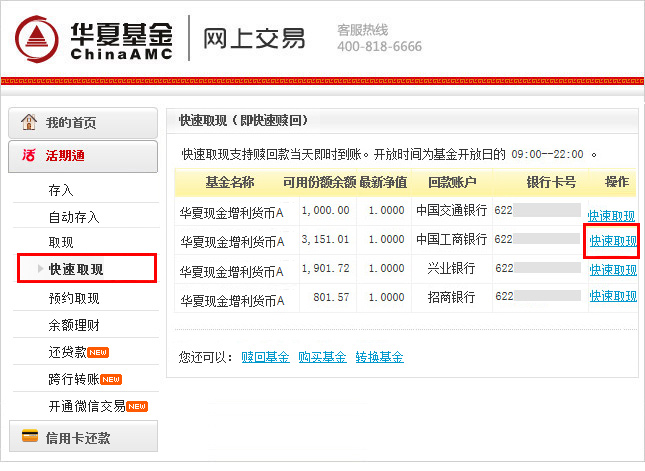
Task: Click the NEW badge next to 还贷款
Action: [98, 353]
